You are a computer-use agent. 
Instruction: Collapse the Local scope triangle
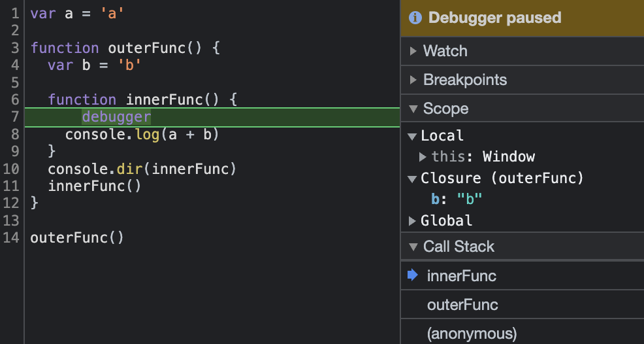(x=412, y=136)
